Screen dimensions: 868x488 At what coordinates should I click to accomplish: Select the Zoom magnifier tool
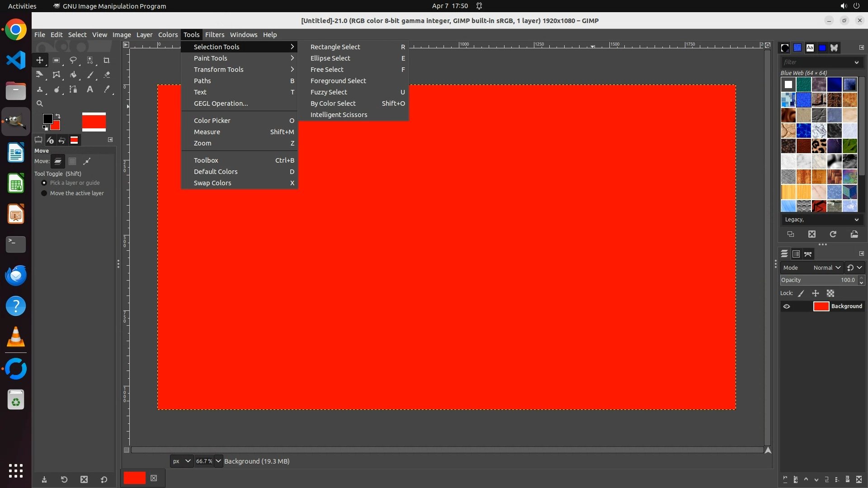(40, 103)
